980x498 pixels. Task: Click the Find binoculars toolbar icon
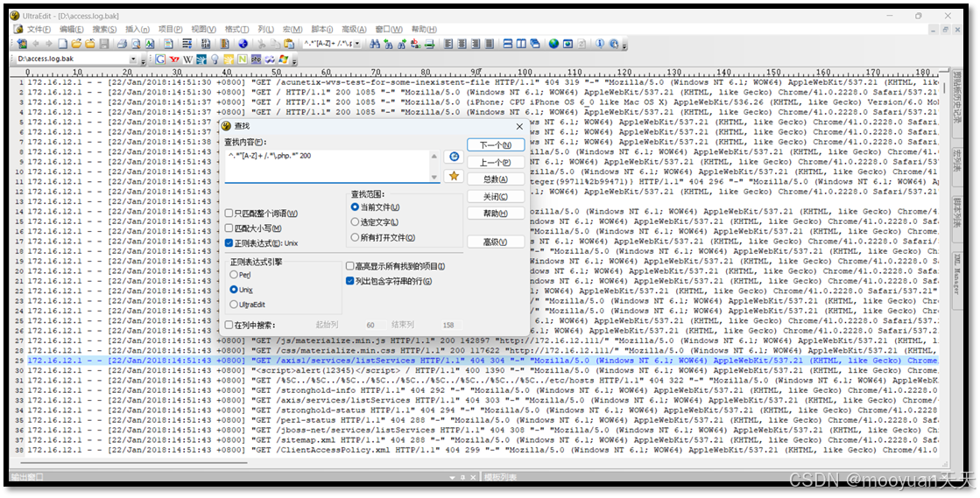tap(374, 44)
